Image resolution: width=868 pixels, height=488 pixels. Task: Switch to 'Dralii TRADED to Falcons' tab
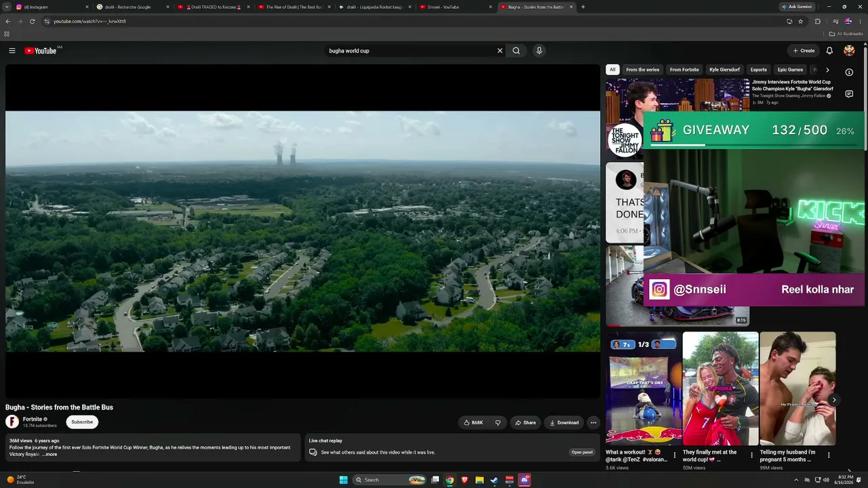(x=214, y=7)
